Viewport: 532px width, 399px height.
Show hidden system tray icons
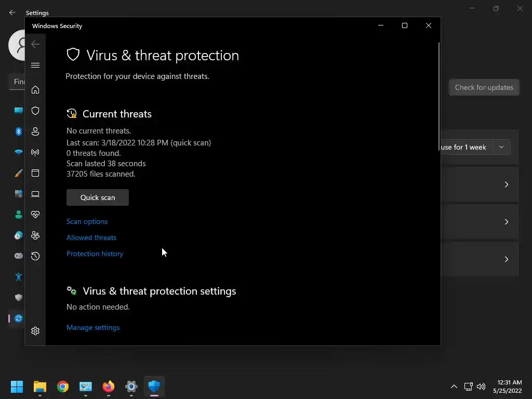pyautogui.click(x=454, y=387)
